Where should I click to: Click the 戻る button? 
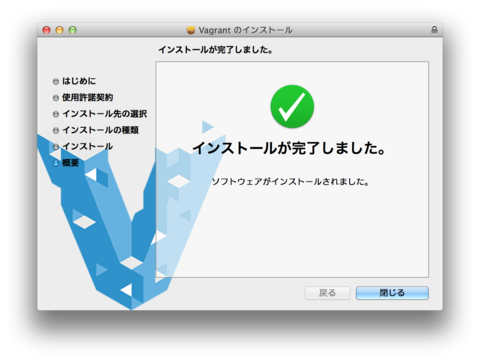coord(327,293)
